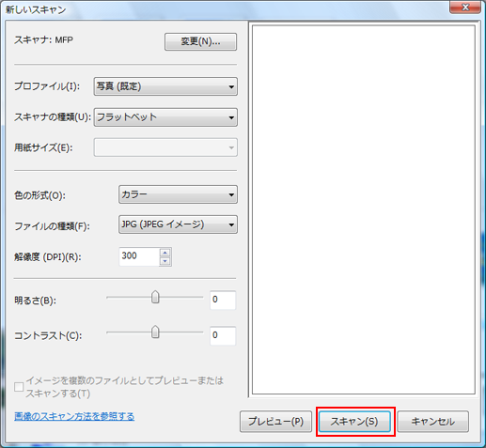
Task: Open the 色の形式 dropdown showing カラー
Action: [178, 194]
